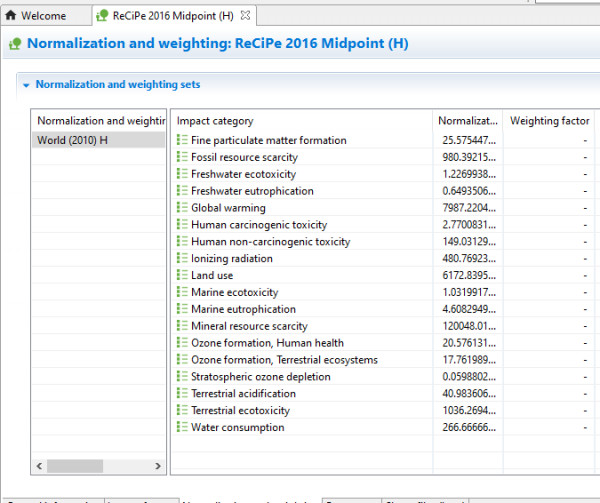Click the Terrestrial ecotoxicity row icon
600x503 pixels.
click(x=182, y=410)
